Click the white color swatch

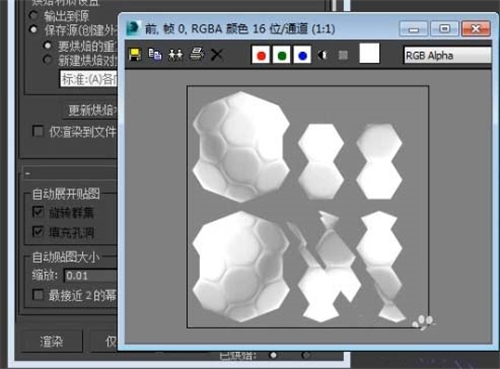click(369, 53)
